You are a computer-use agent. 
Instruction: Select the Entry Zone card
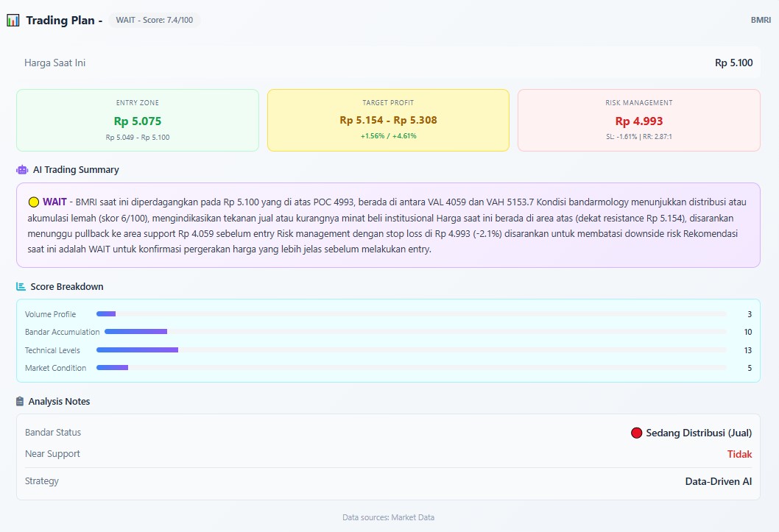pyautogui.click(x=138, y=120)
